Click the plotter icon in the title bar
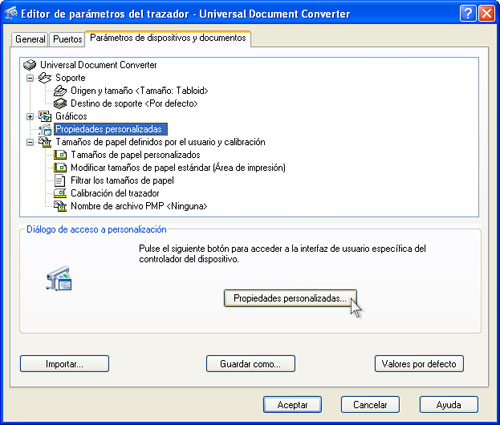Screen dimensions: 500x425 tap(11, 13)
